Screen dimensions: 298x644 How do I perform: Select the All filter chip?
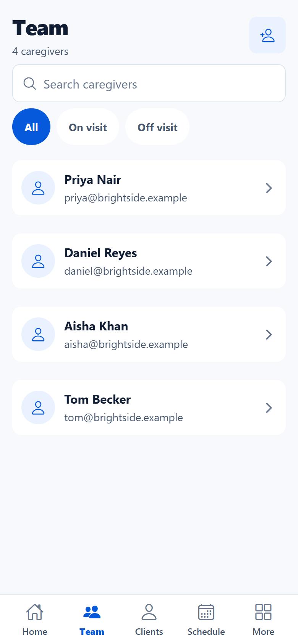[x=31, y=127]
